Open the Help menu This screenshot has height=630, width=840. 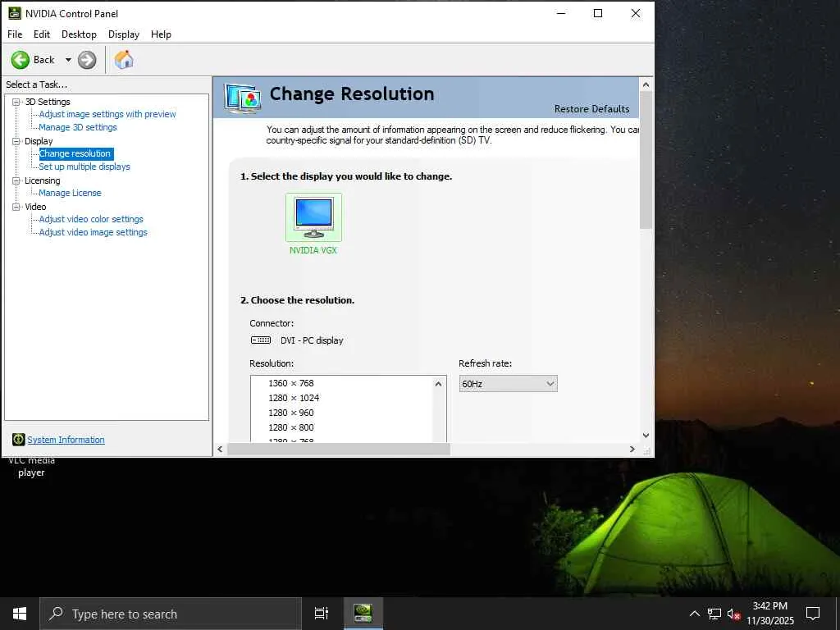tap(161, 34)
